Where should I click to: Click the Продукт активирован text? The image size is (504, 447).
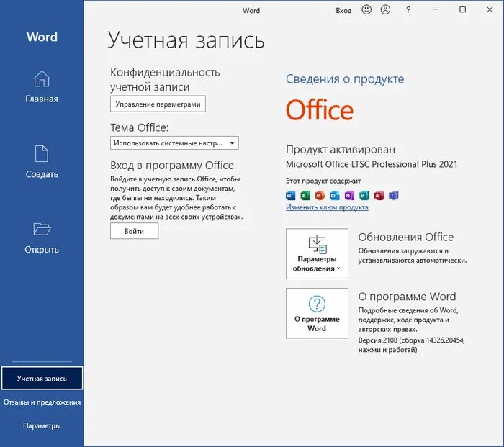(341, 150)
